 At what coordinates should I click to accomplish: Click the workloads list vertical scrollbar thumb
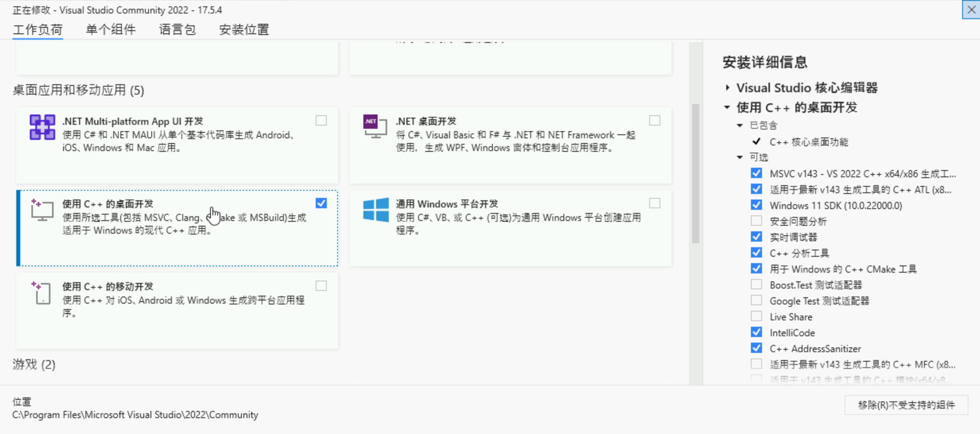click(x=695, y=173)
